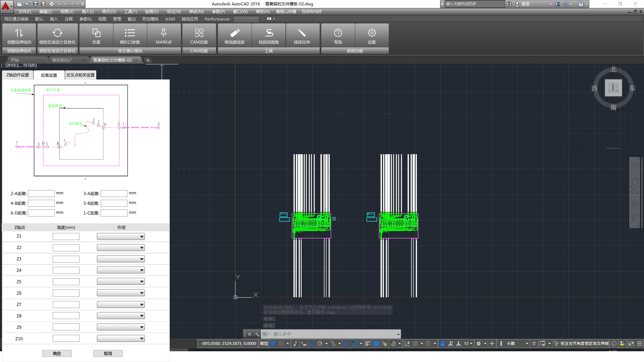Click the top face of the ViewCube
644x362 pixels.
coord(613,88)
